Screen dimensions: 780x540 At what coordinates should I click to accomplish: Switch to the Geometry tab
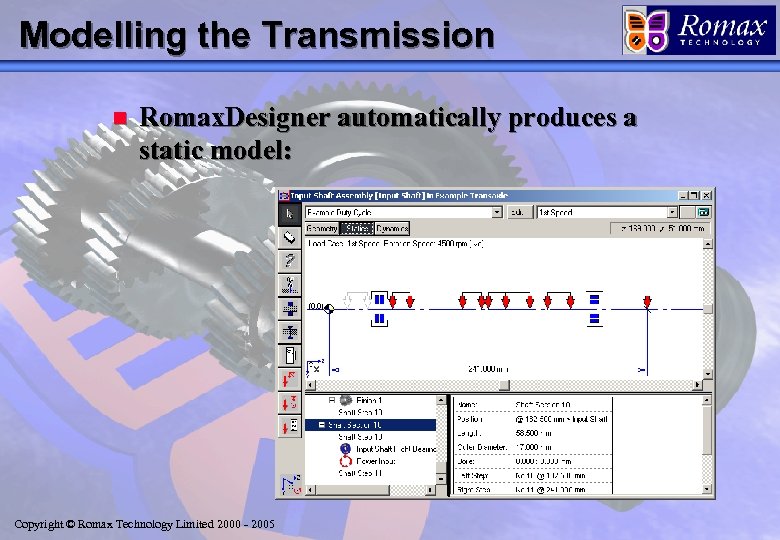point(322,228)
